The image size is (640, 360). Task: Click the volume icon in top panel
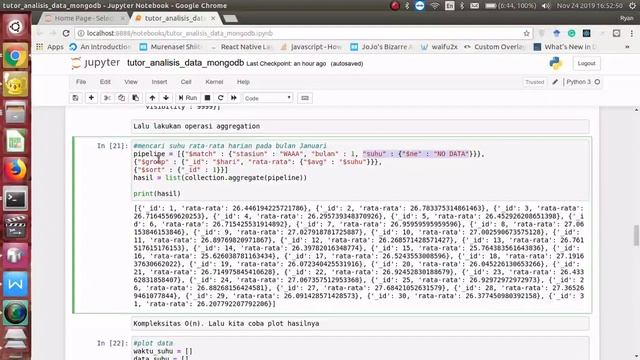(x=546, y=6)
